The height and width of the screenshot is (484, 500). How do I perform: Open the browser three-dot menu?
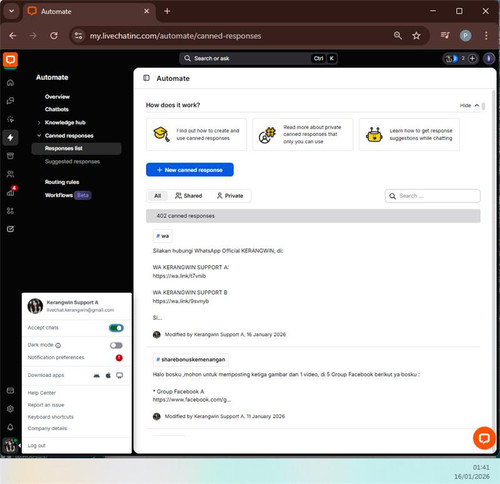(x=486, y=36)
